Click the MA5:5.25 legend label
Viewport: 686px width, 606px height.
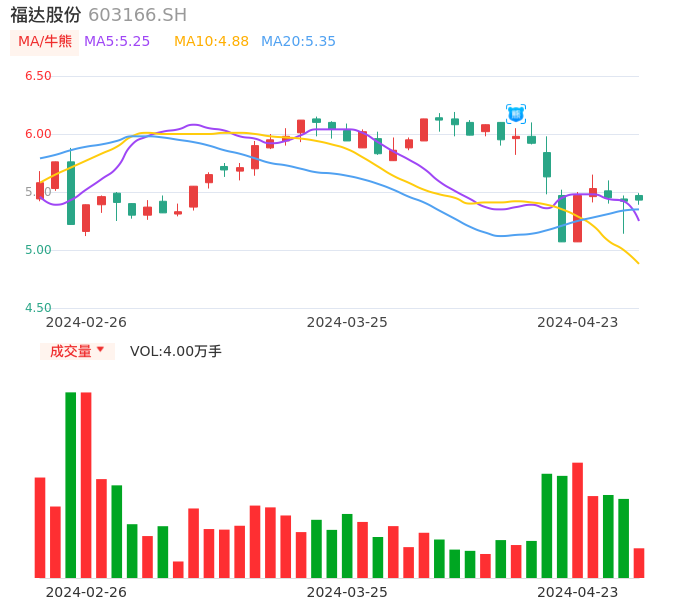tap(117, 42)
